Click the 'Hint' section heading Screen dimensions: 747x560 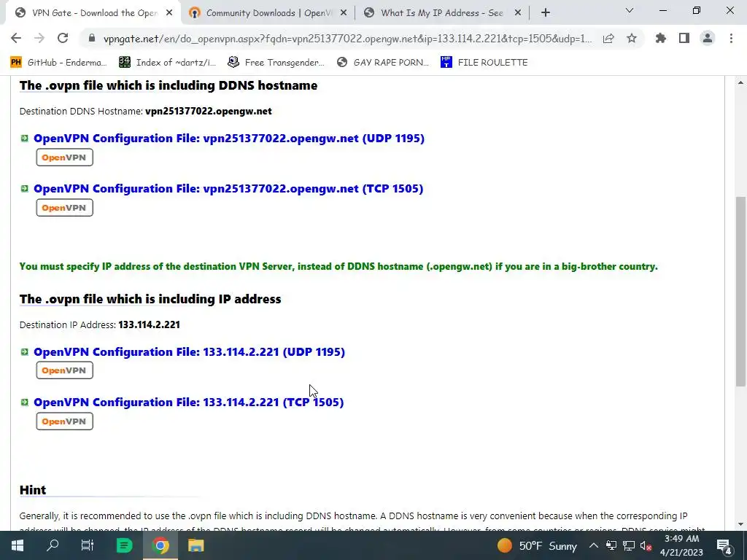[33, 490]
